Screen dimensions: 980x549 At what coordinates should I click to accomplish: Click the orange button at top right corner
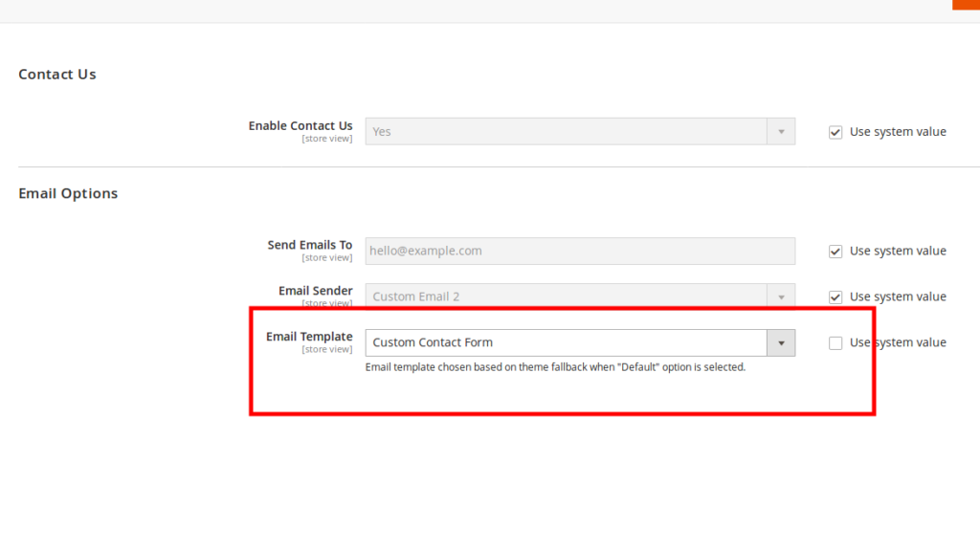[967, 5]
